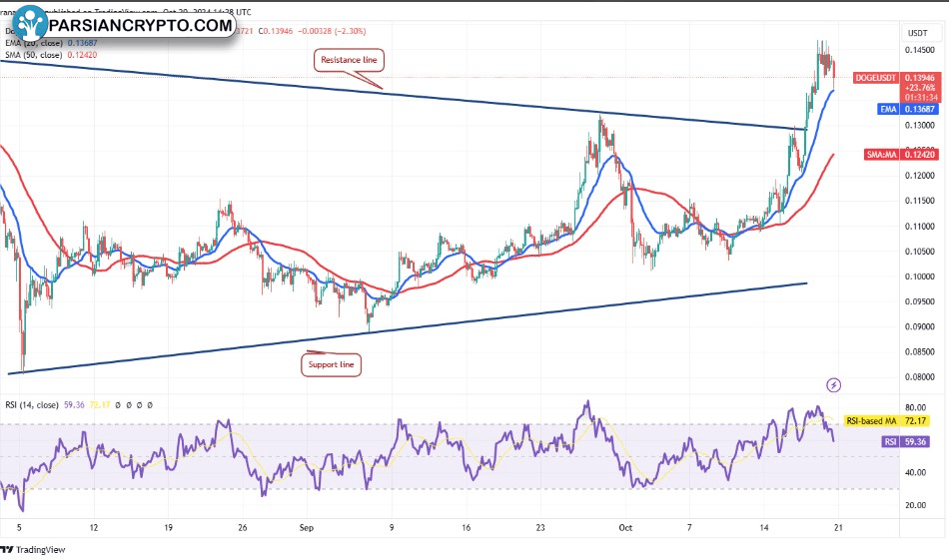Click RSI axis level 80.00
This screenshot has height=560, width=949.
916,407
